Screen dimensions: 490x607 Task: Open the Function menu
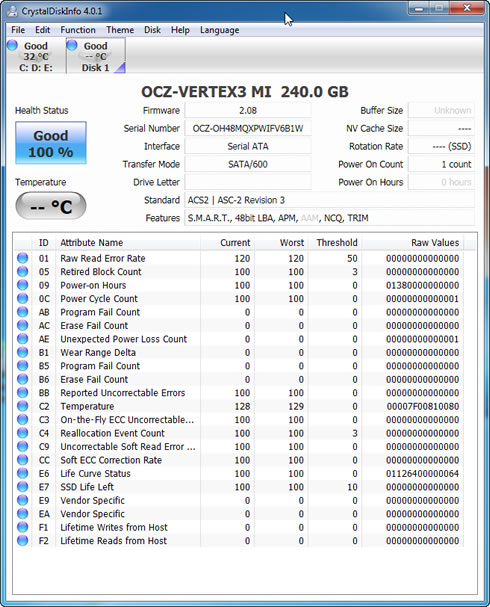click(x=78, y=30)
